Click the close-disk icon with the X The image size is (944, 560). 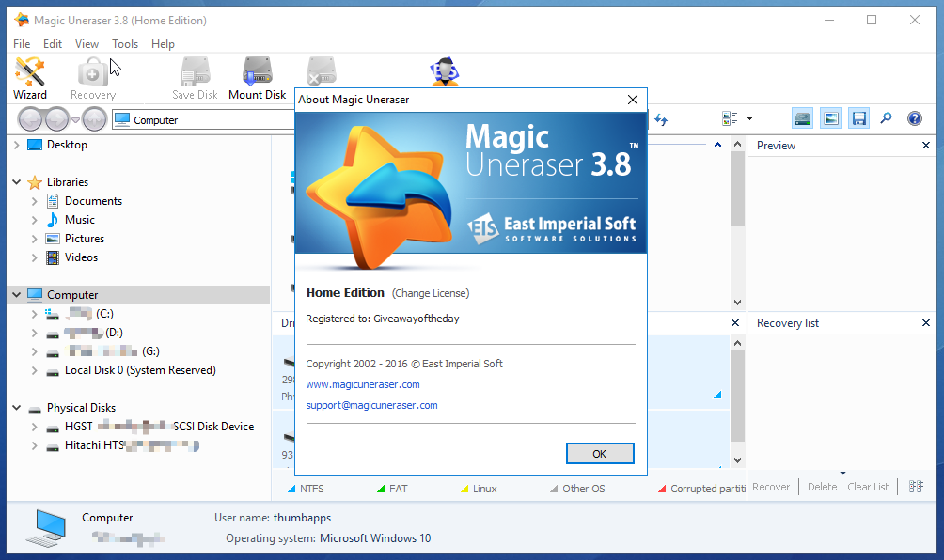click(321, 71)
